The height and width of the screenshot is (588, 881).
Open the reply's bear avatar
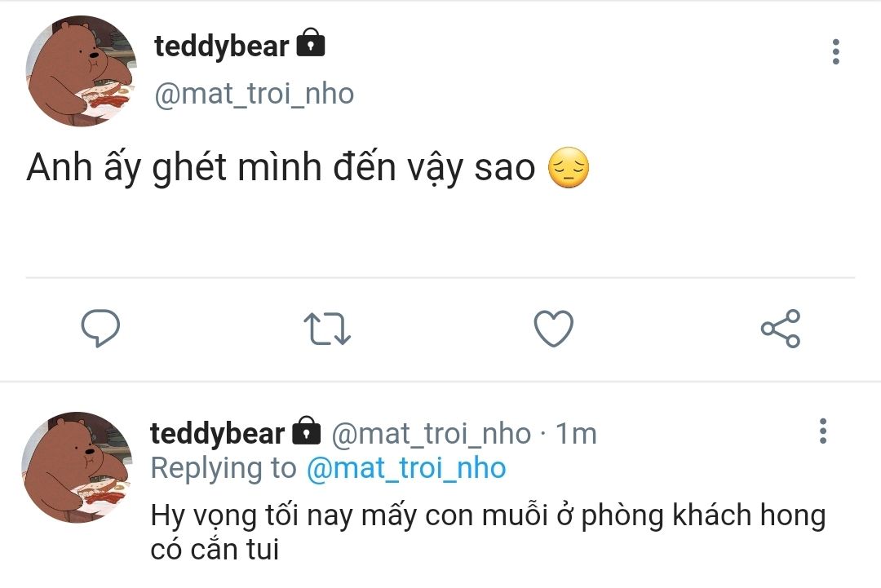[x=77, y=466]
